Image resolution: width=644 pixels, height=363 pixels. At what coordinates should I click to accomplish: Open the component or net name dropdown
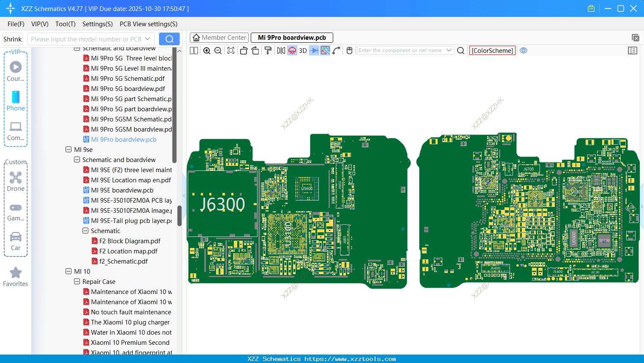point(449,50)
